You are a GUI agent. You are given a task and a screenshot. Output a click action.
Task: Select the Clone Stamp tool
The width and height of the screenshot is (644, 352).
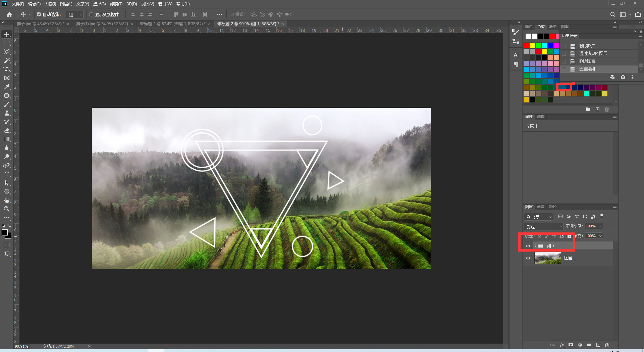point(7,113)
